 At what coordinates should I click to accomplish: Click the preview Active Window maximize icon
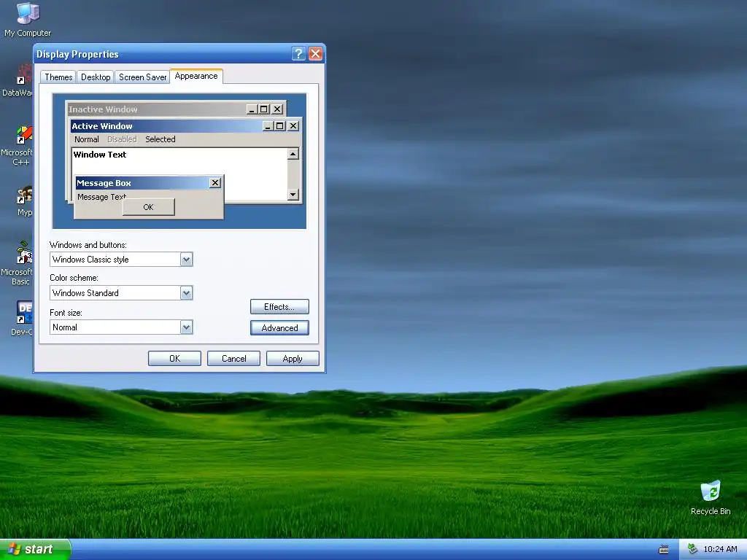280,125
